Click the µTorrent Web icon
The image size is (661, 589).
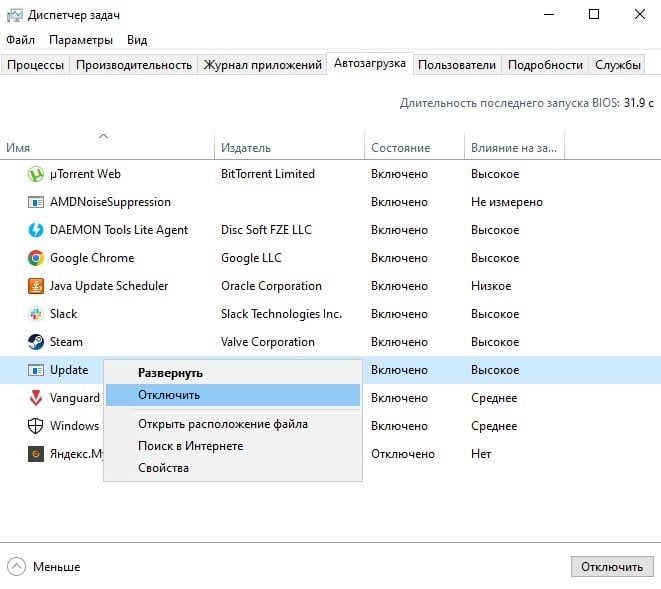[36, 174]
